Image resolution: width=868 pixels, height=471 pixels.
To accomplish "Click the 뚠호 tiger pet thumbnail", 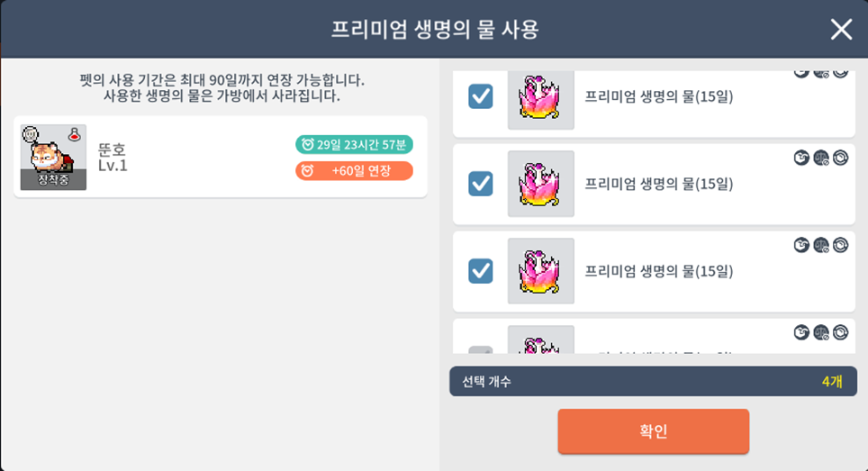I will (53, 157).
